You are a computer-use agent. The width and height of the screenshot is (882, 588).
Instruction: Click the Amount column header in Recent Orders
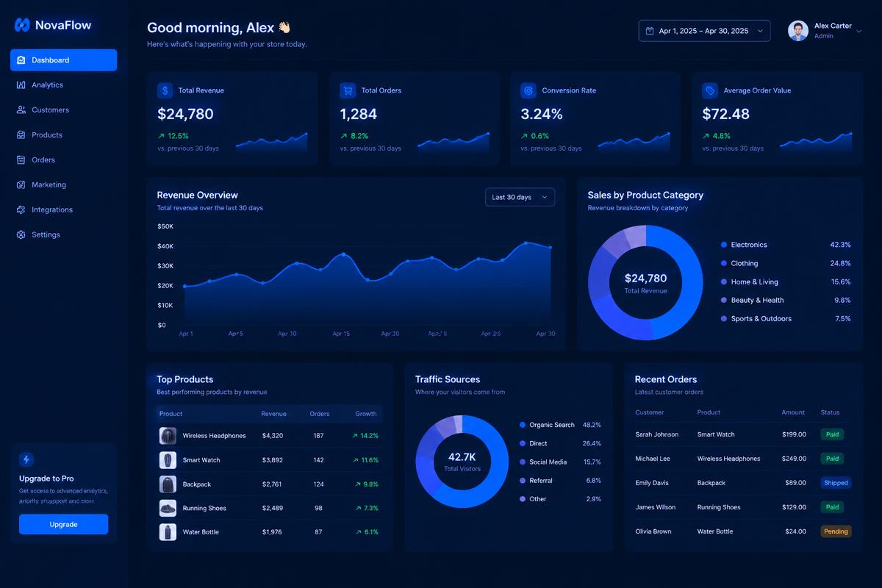click(x=793, y=412)
